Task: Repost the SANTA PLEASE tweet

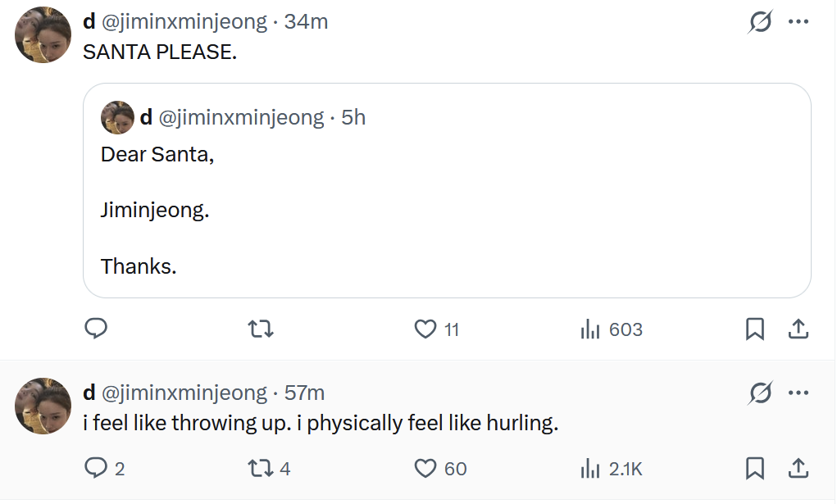Action: coord(261,329)
